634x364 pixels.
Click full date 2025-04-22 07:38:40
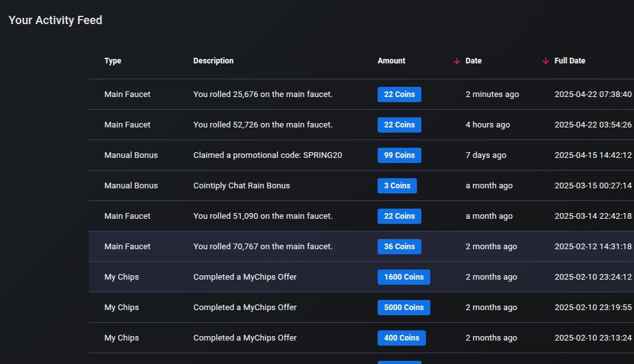[593, 94]
